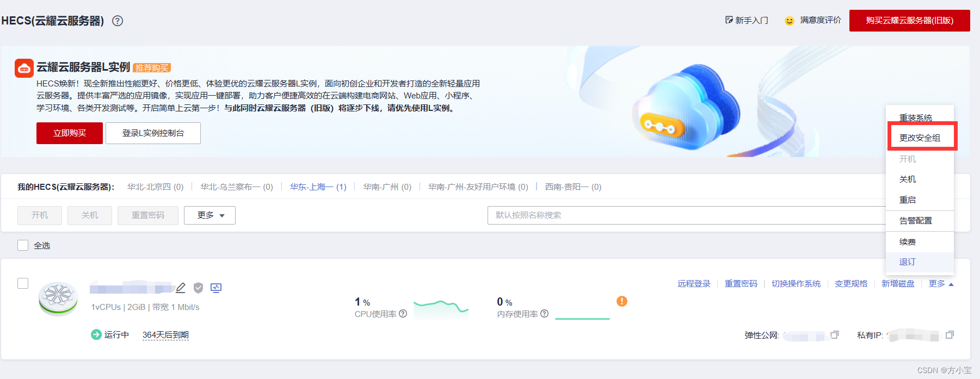The width and height of the screenshot is (980, 379).
Task: Click the 关机 toolbar button
Action: (x=90, y=215)
